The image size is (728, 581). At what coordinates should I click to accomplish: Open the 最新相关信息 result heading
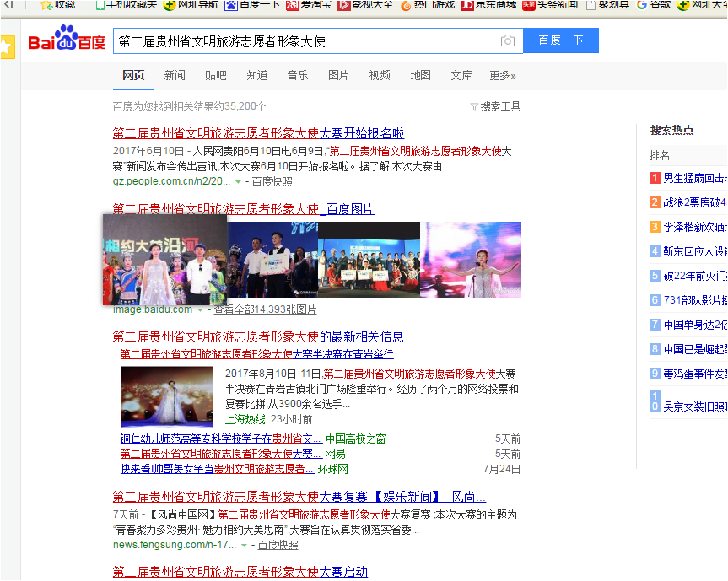[x=258, y=336]
